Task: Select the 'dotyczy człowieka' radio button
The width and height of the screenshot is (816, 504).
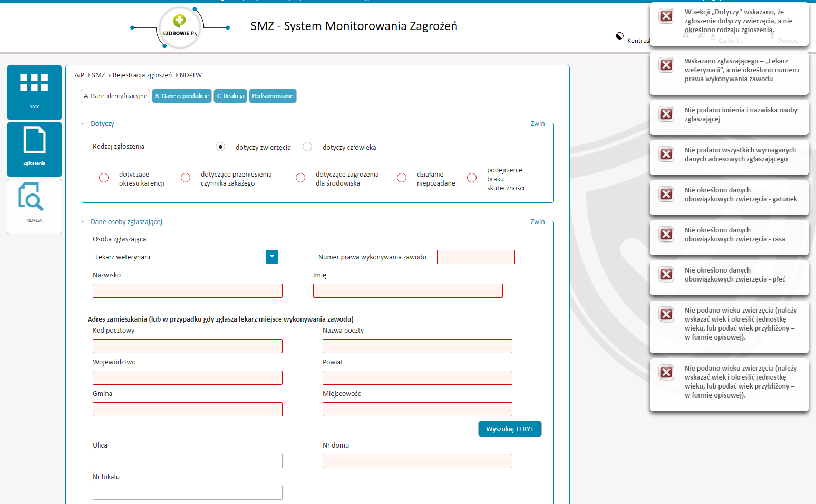Action: (307, 147)
